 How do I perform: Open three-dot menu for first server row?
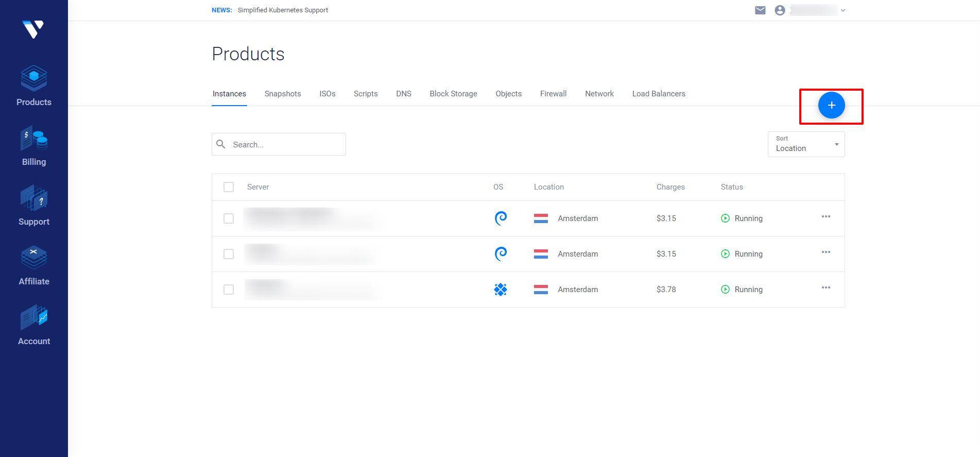pos(826,216)
